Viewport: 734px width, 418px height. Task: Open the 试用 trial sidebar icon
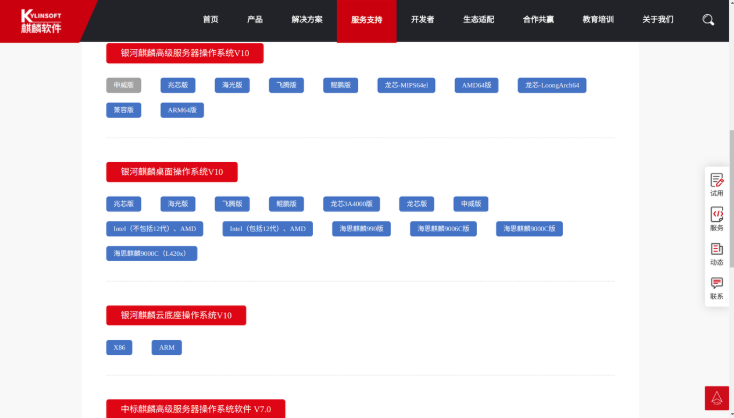coord(716,184)
